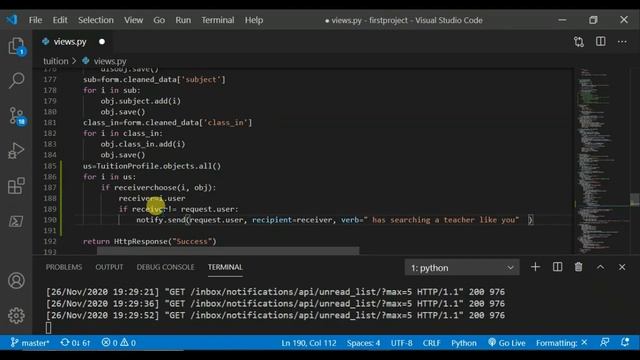Click the Python language mode selector
The width and height of the screenshot is (640, 360).
coord(464,343)
